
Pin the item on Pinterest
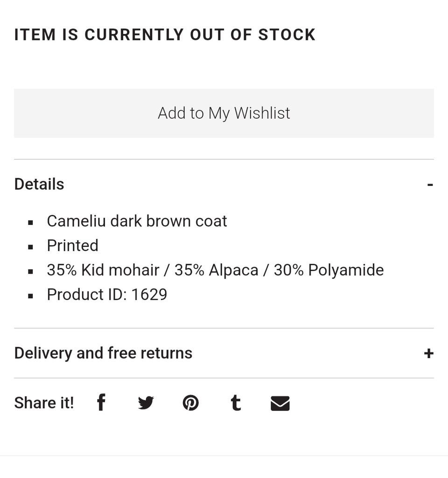[190, 402]
